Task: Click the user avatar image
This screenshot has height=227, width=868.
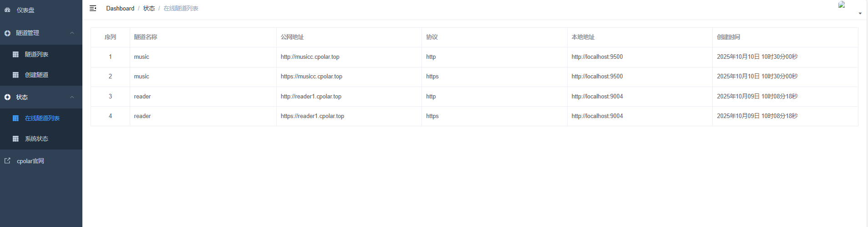Action: 842,5
